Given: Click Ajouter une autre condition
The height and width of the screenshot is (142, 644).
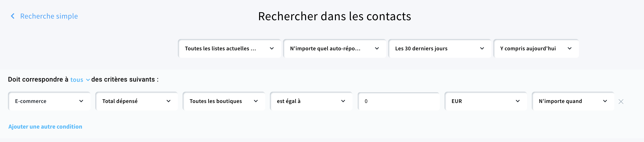Looking at the screenshot, I should click(45, 126).
